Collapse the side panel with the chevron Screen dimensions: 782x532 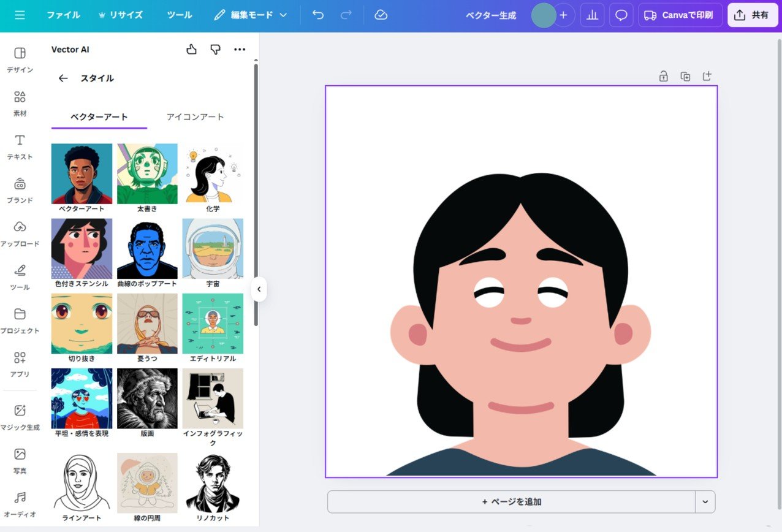(x=259, y=289)
